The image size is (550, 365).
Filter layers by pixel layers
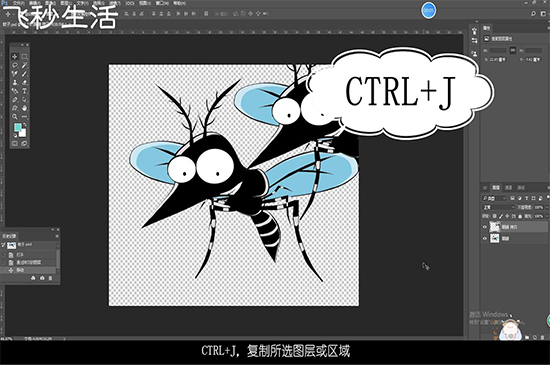tap(512, 198)
